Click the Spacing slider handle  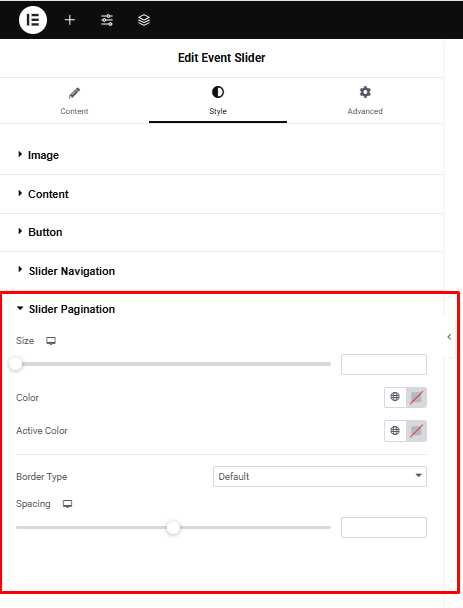coord(173,527)
